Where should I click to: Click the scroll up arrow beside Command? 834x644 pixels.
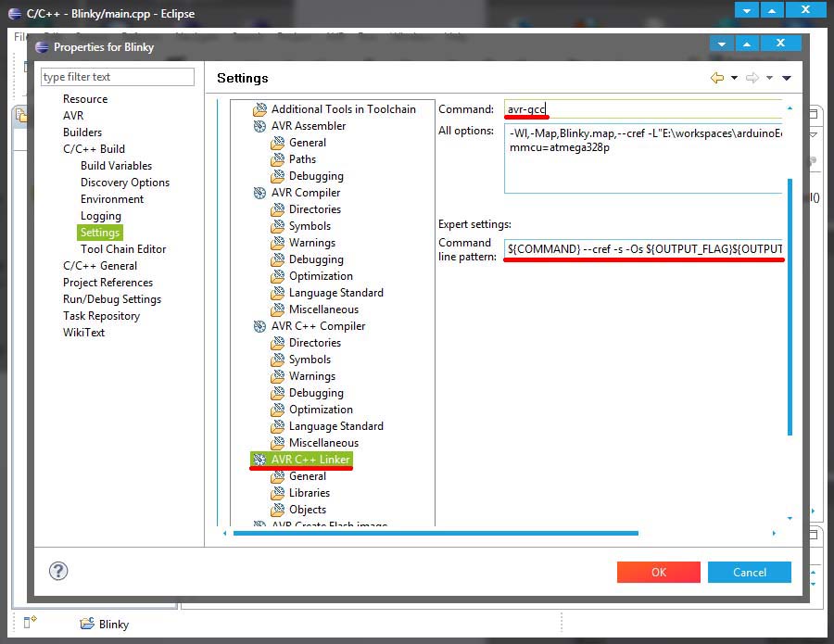[790, 108]
